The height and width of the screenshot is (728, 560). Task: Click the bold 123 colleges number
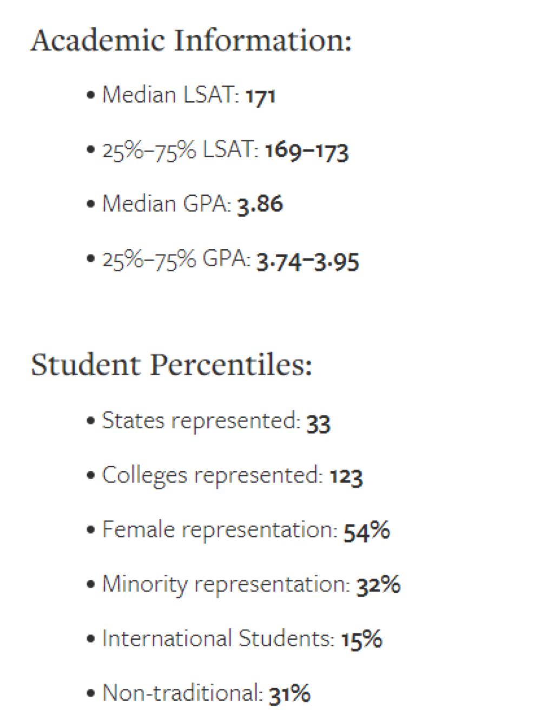346,477
